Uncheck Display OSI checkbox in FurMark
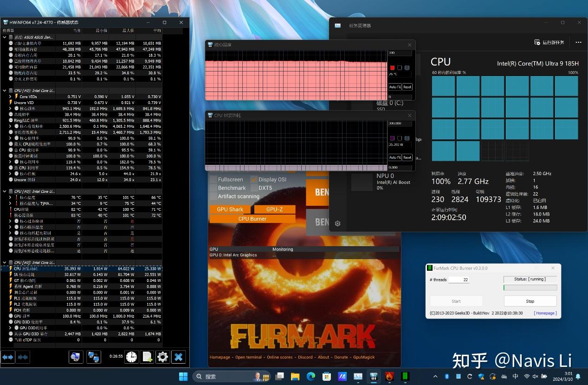The height and width of the screenshot is (385, 588). click(254, 179)
